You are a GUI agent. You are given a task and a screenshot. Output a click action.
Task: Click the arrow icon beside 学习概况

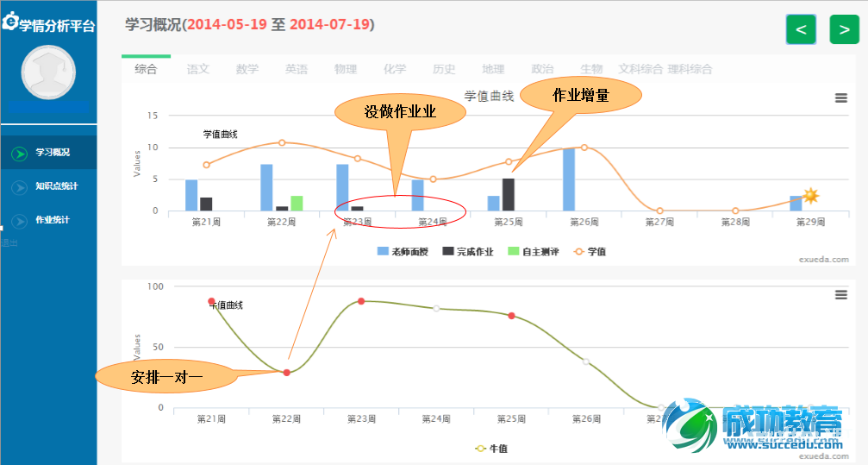click(x=19, y=154)
